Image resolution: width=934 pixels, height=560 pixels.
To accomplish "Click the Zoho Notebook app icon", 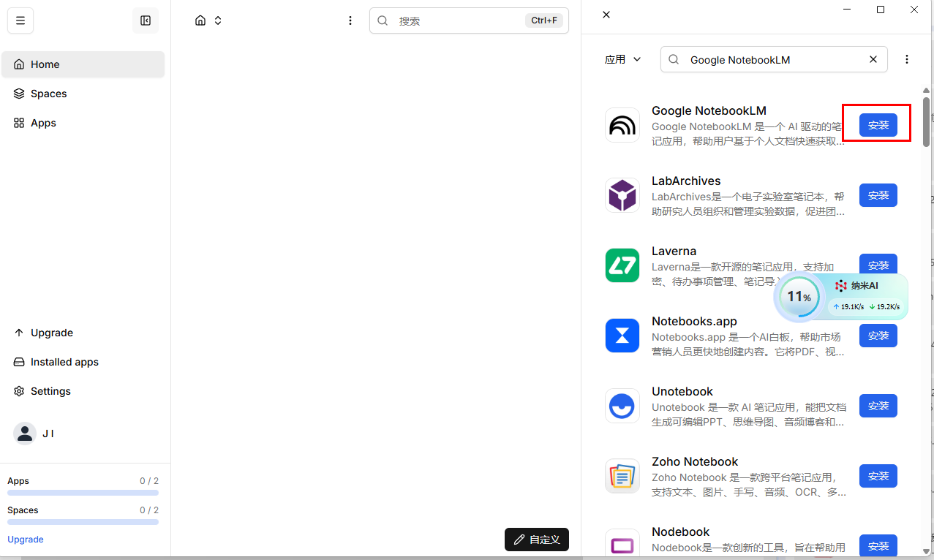I will point(622,476).
